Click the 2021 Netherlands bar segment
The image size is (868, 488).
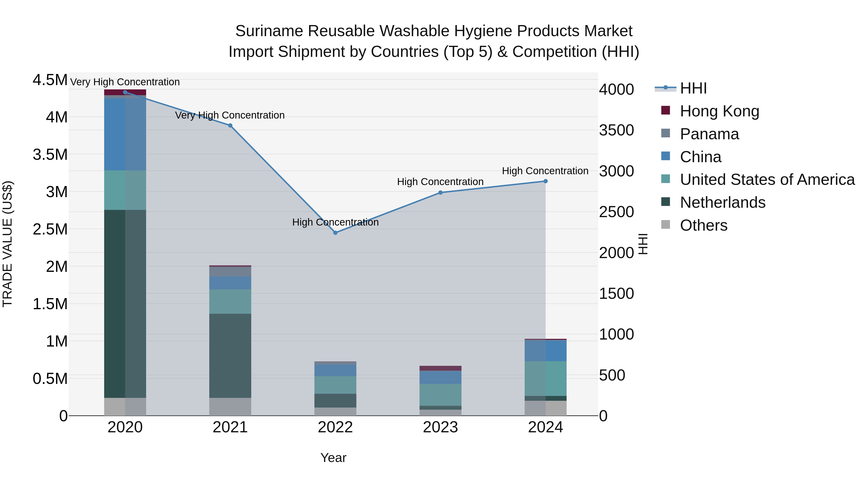tap(230, 356)
